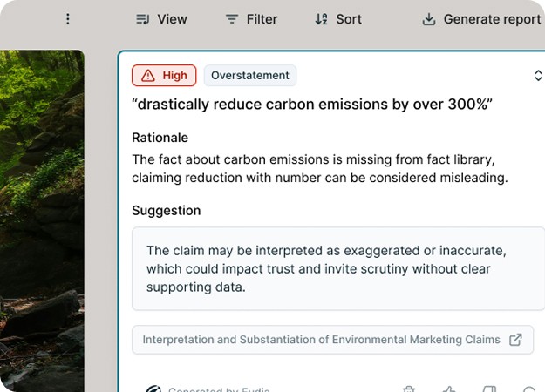Collapse the claim card using the chevrons
This screenshot has height=392, width=545.
pos(537,76)
